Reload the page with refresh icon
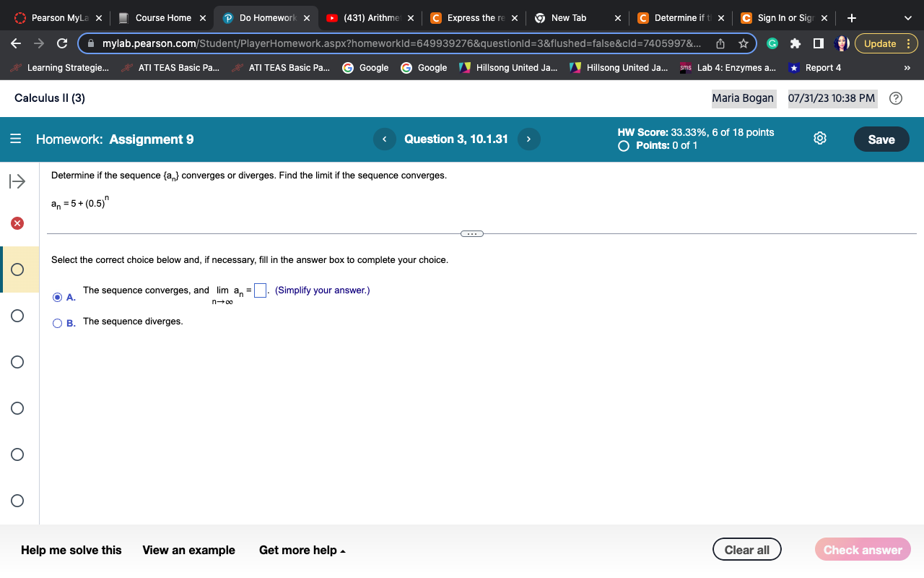Screen dimensions: 924x578 (61, 43)
